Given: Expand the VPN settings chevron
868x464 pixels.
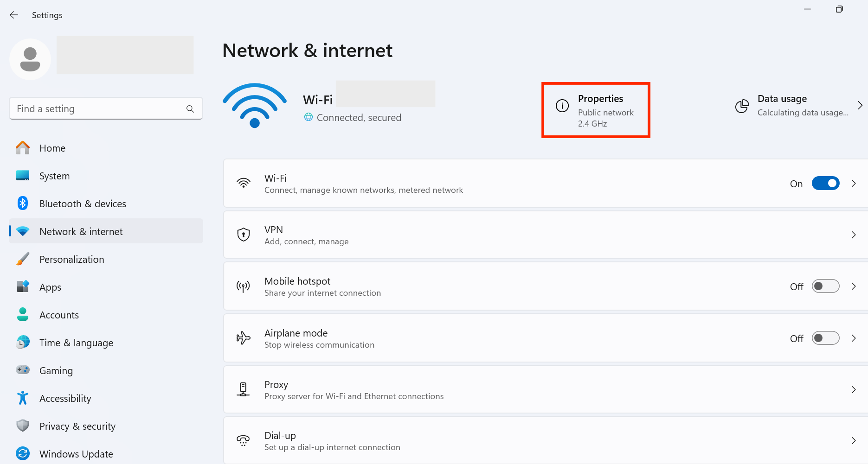Looking at the screenshot, I should click(x=854, y=235).
